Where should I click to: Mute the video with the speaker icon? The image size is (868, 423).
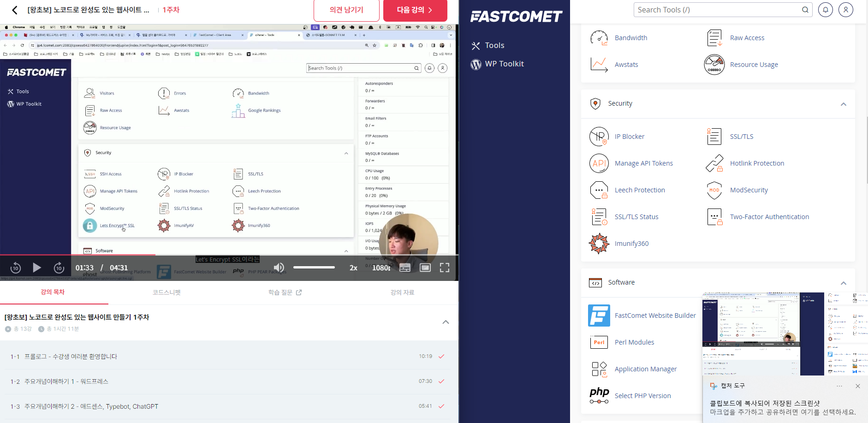pos(279,268)
